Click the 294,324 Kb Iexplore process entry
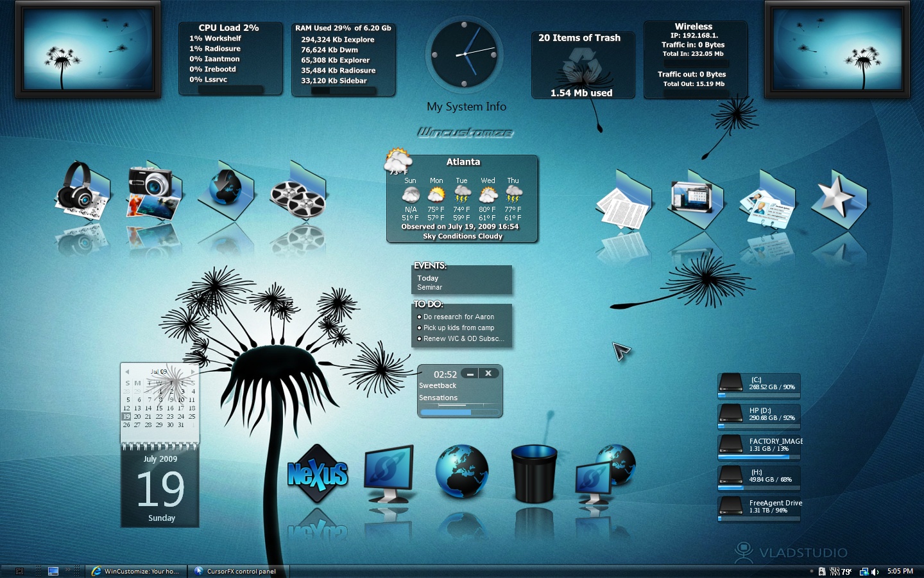The width and height of the screenshot is (924, 578). click(x=338, y=39)
